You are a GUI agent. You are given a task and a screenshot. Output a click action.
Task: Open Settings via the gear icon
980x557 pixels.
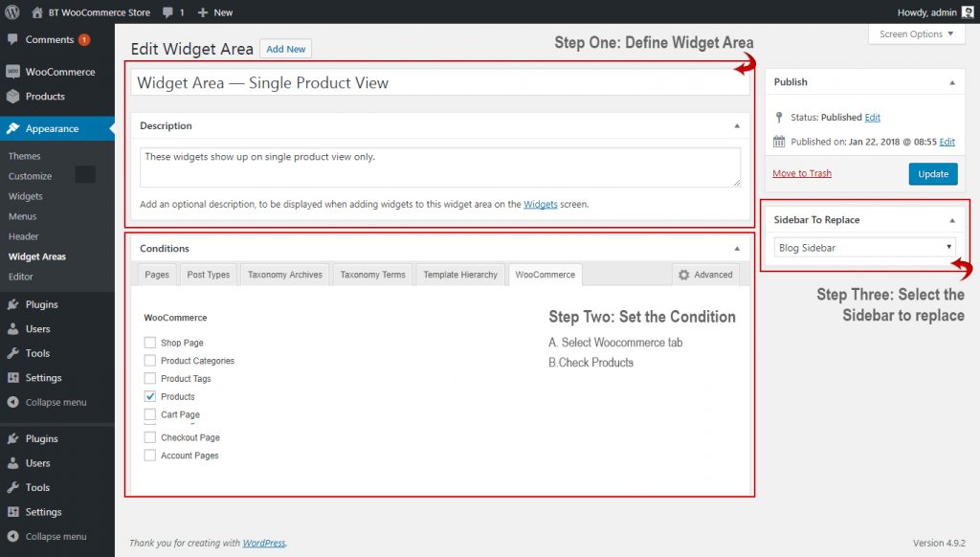[x=13, y=377]
